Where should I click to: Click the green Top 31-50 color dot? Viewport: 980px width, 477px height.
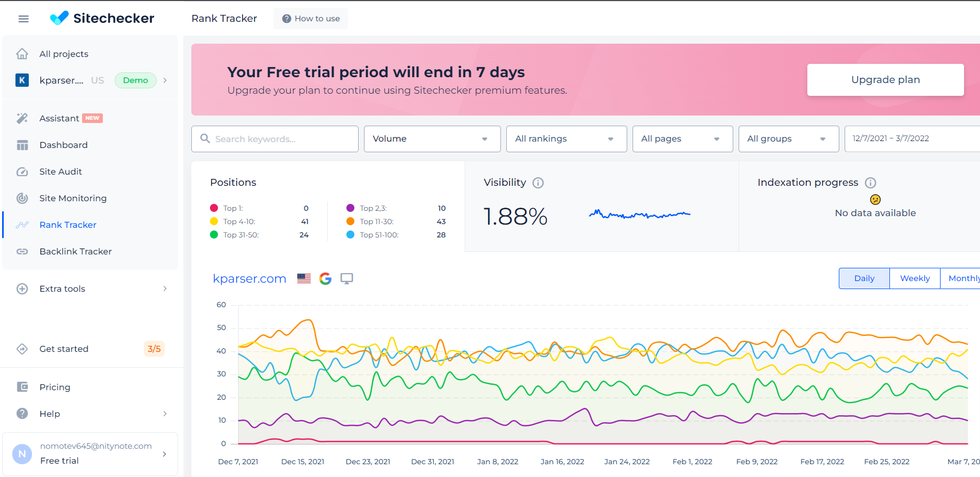pos(214,235)
